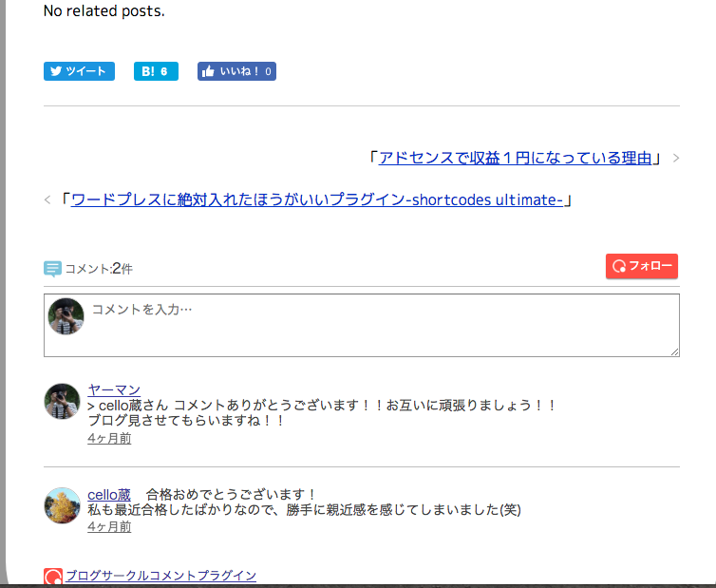The image size is (716, 588).
Task: Focus the コメントを入力 comment text field
Action: coord(380,325)
